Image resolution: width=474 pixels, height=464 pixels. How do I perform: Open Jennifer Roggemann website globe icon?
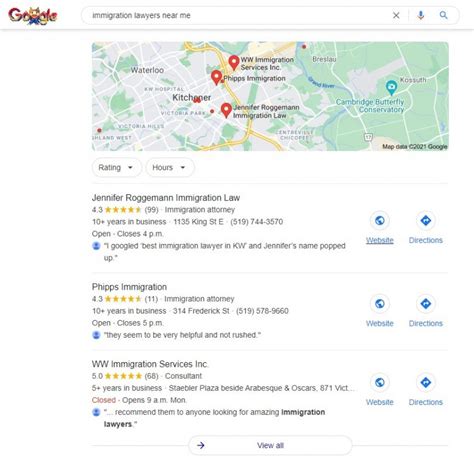380,220
